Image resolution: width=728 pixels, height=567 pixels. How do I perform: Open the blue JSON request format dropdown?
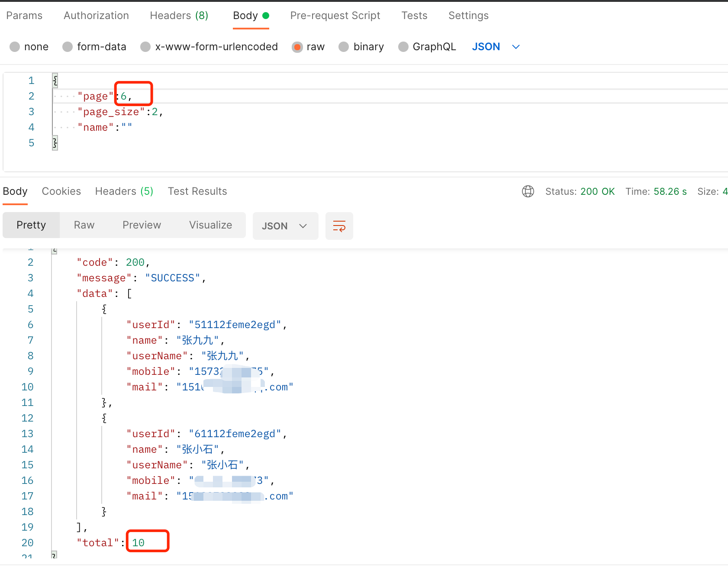coord(496,47)
